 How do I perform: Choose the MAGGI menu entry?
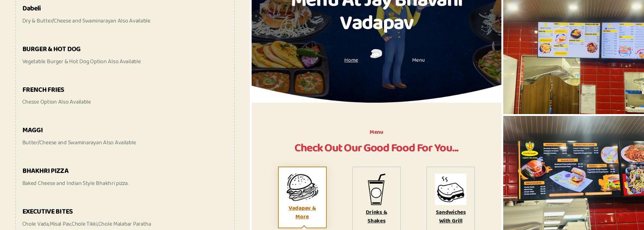click(33, 130)
